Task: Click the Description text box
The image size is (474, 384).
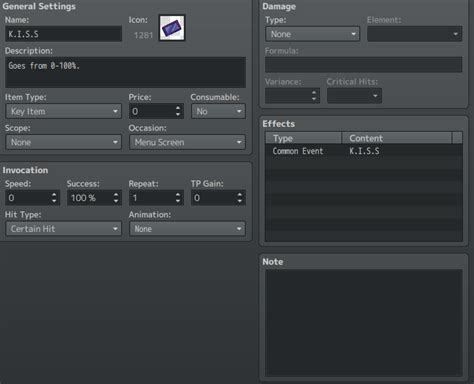Action: point(125,72)
